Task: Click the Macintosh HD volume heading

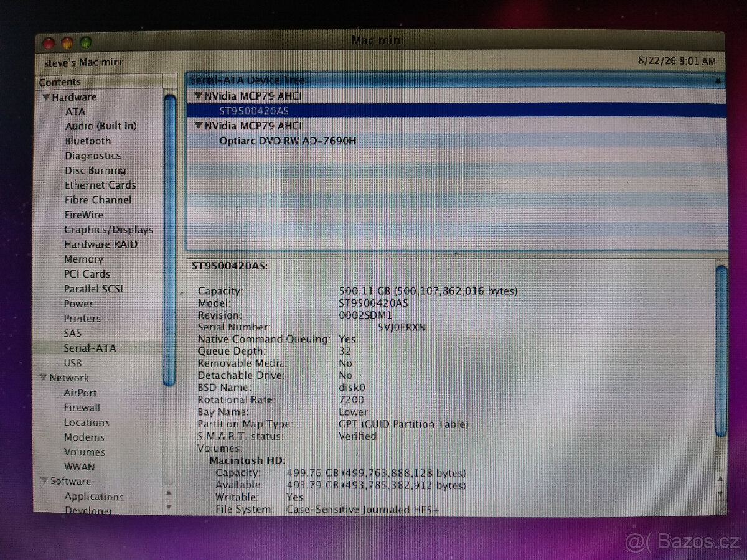Action: [x=247, y=460]
